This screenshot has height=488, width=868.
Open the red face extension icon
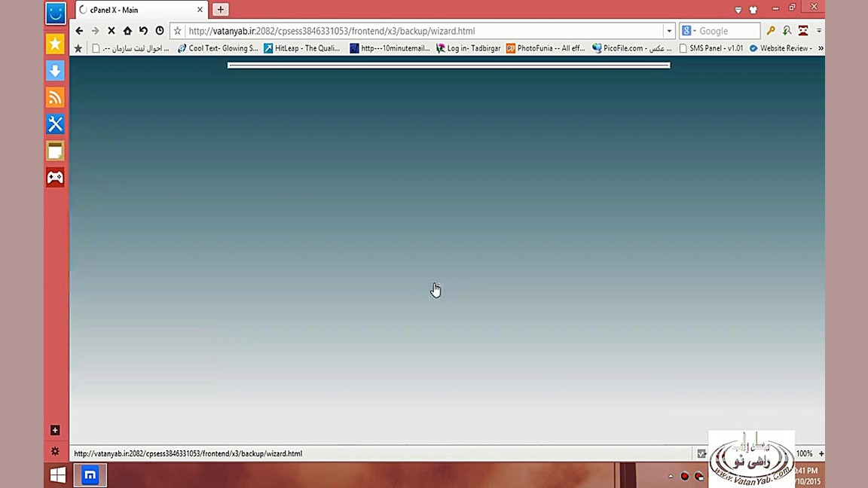coord(802,31)
